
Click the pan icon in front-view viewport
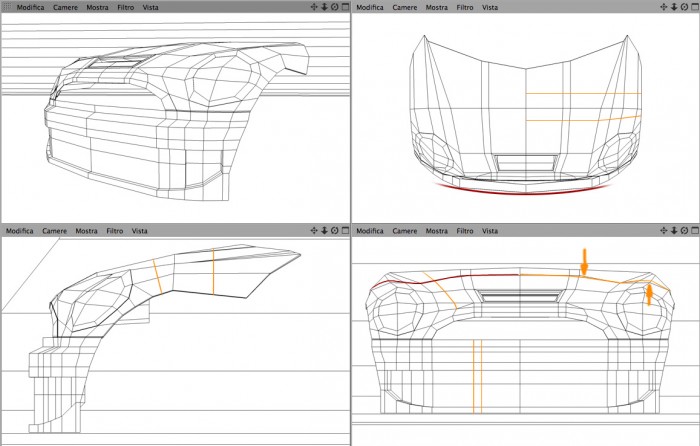point(663,230)
